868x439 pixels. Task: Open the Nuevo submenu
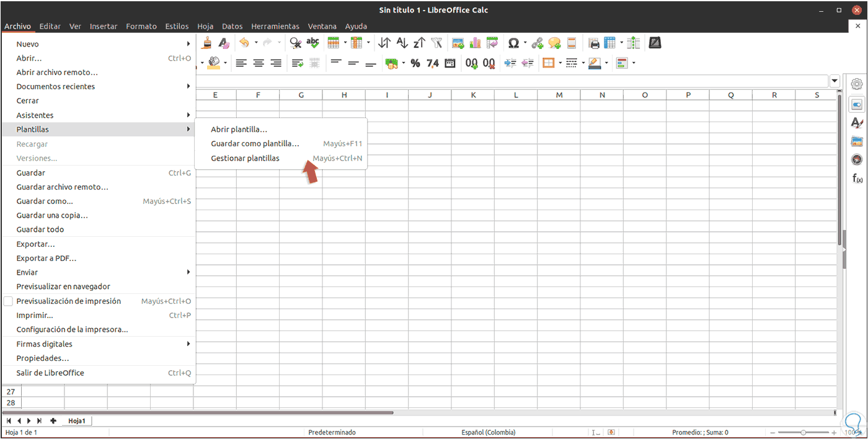click(99, 43)
